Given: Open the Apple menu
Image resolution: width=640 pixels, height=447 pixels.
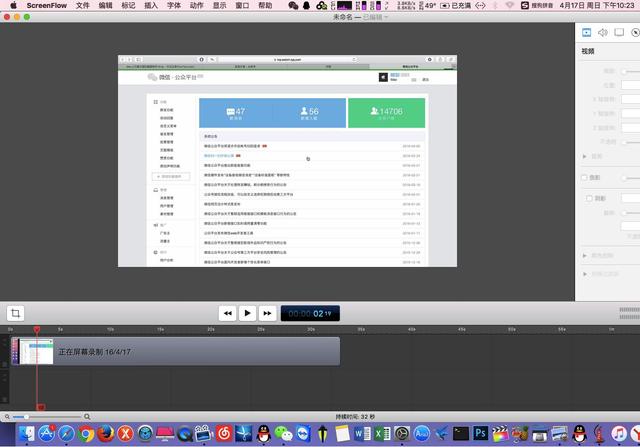Looking at the screenshot, I should point(13,5).
